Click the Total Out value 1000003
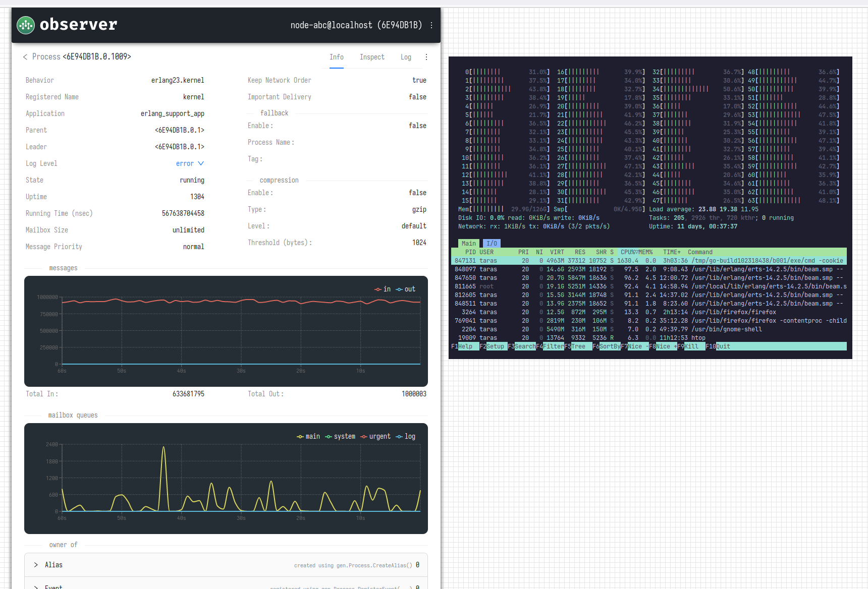Image resolution: width=868 pixels, height=589 pixels. (414, 394)
